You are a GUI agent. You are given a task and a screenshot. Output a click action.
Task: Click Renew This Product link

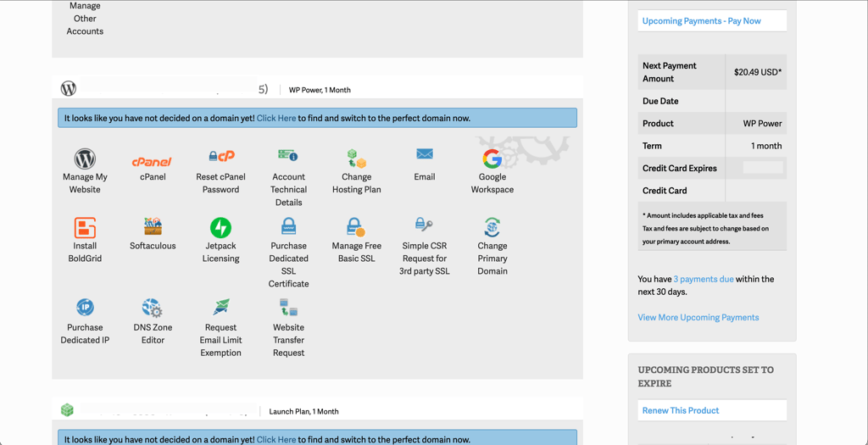(681, 411)
